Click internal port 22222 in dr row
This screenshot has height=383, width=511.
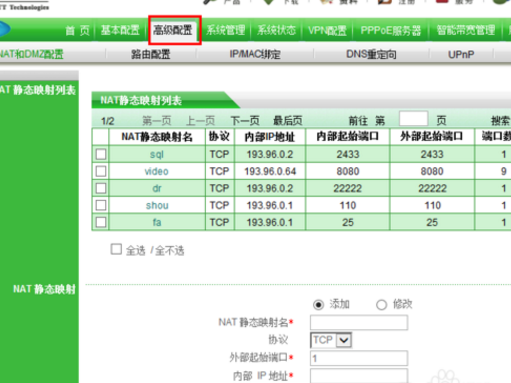pos(348,188)
